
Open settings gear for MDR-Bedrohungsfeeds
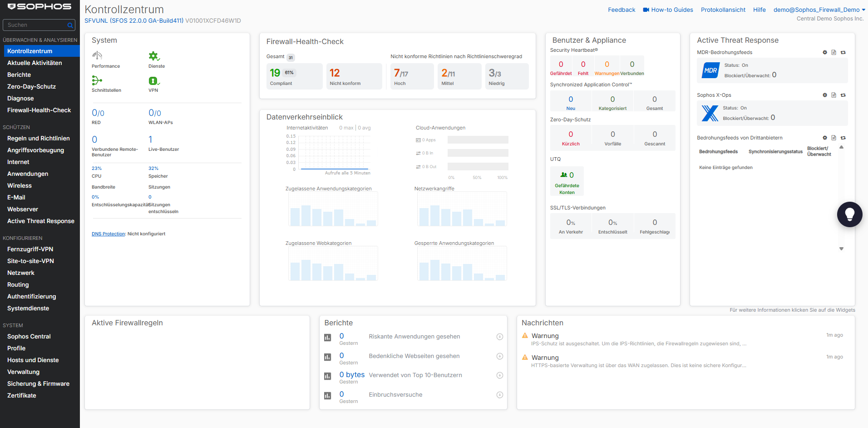[x=825, y=52]
